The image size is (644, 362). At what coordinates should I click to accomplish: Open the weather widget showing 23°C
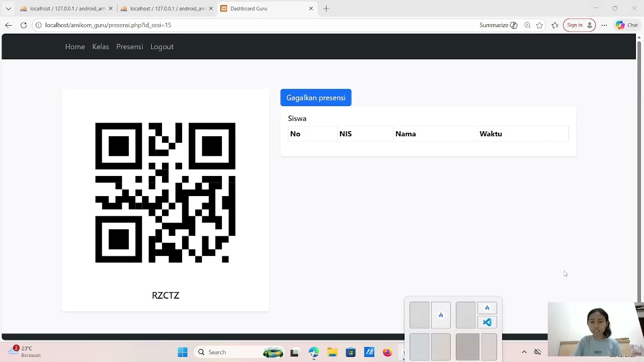click(x=25, y=351)
